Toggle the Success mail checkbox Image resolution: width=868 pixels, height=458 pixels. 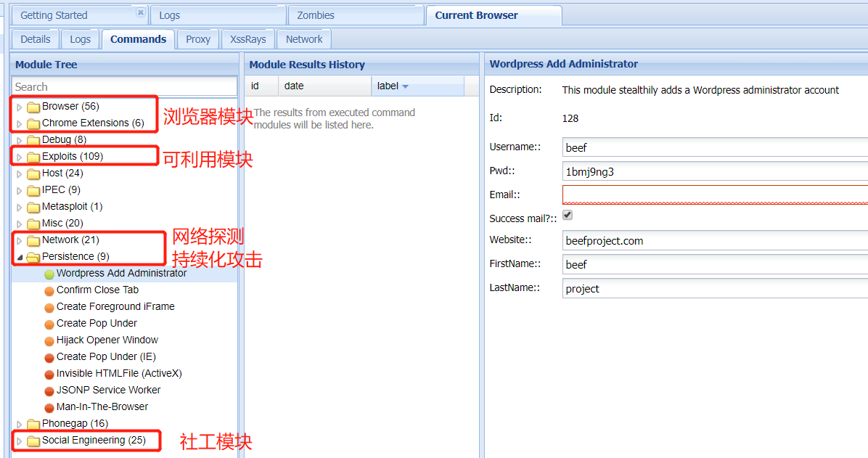coord(568,215)
